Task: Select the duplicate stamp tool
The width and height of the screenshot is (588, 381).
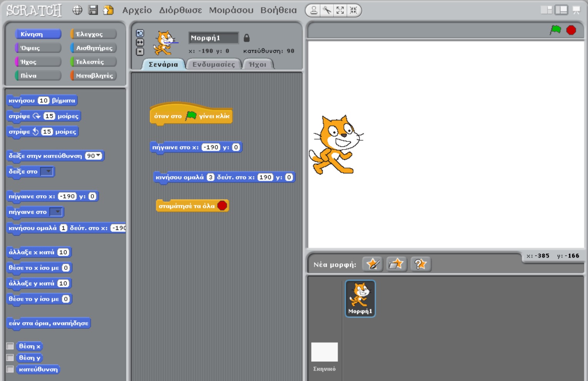Action: tap(314, 10)
